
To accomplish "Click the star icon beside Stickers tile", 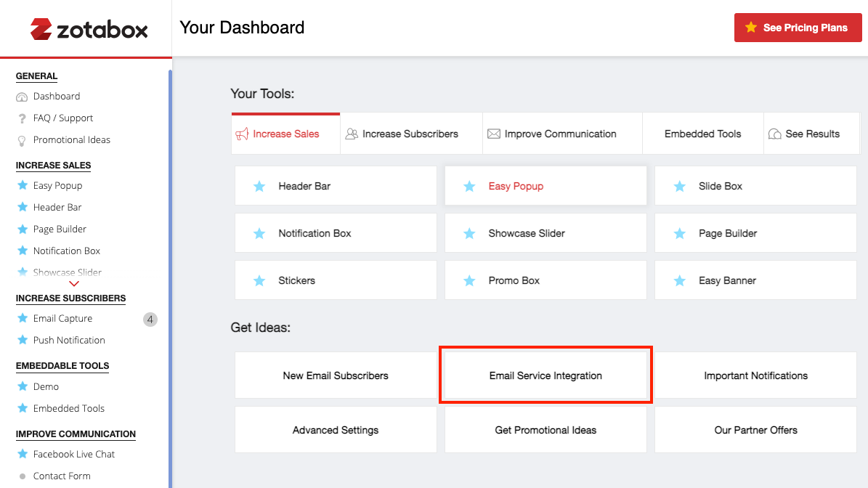I will tap(259, 281).
